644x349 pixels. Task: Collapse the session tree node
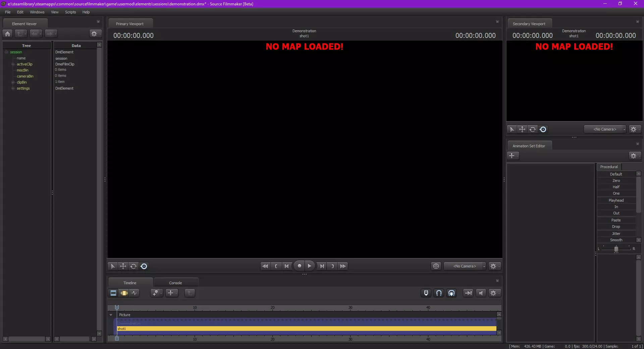6,52
